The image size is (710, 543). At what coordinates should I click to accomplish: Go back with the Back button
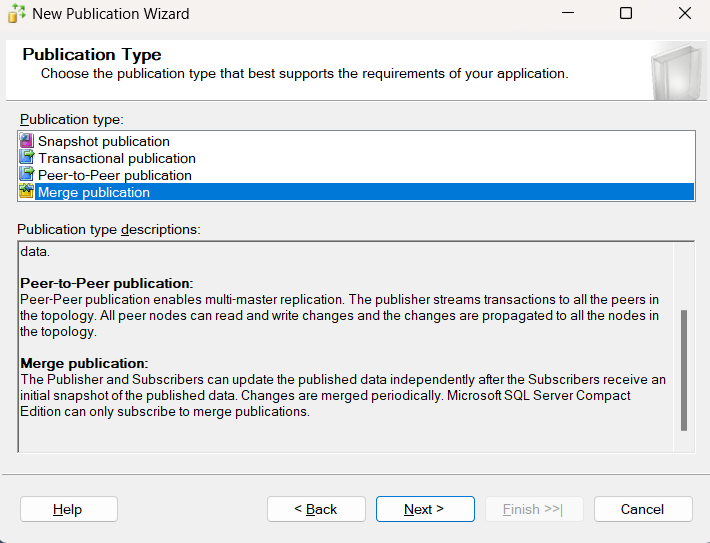tap(316, 509)
